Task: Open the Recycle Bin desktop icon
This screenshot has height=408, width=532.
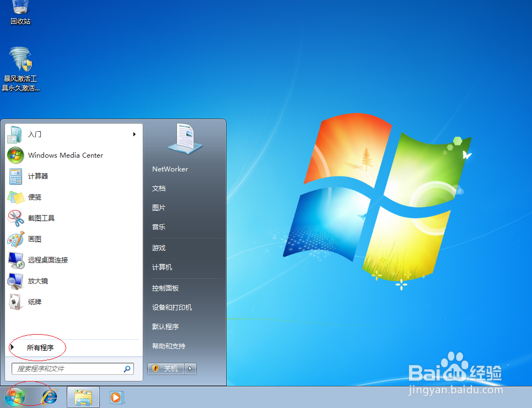Action: click(20, 13)
